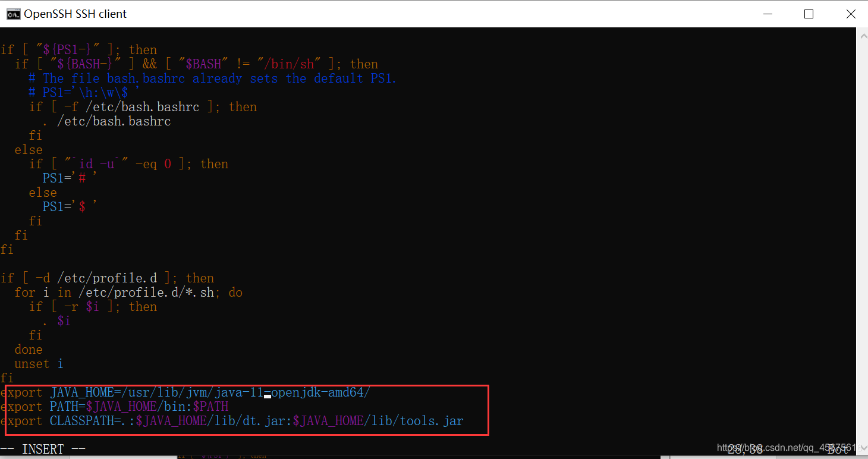Viewport: 868px width, 459px height.
Task: Click the '. $i' line
Action: pos(57,321)
